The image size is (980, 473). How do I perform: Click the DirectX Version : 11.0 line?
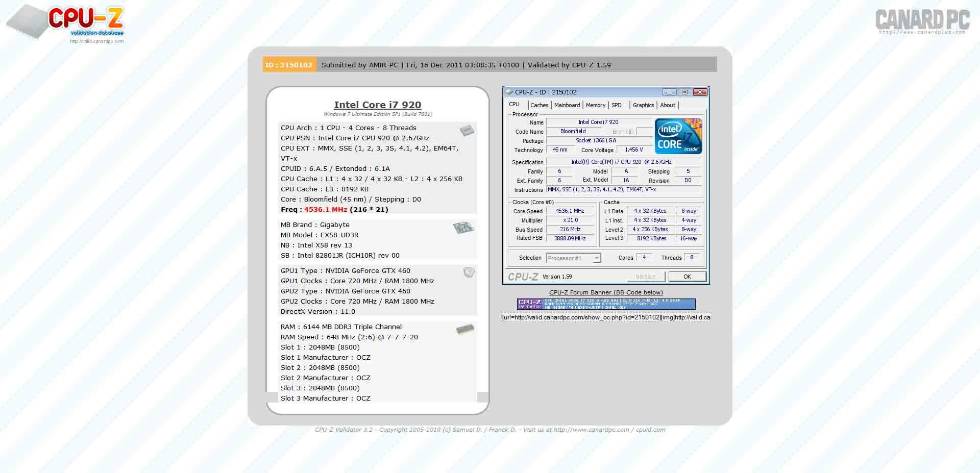coord(318,311)
